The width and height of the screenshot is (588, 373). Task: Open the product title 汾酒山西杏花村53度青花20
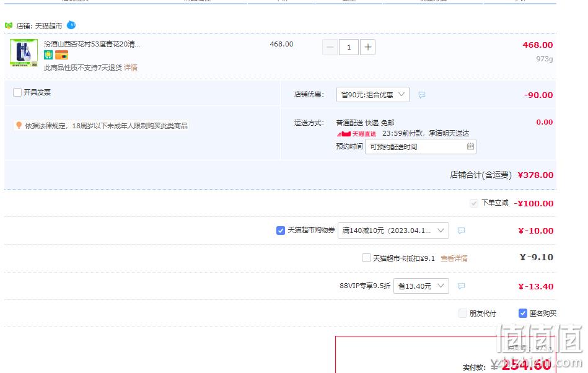[x=92, y=44]
